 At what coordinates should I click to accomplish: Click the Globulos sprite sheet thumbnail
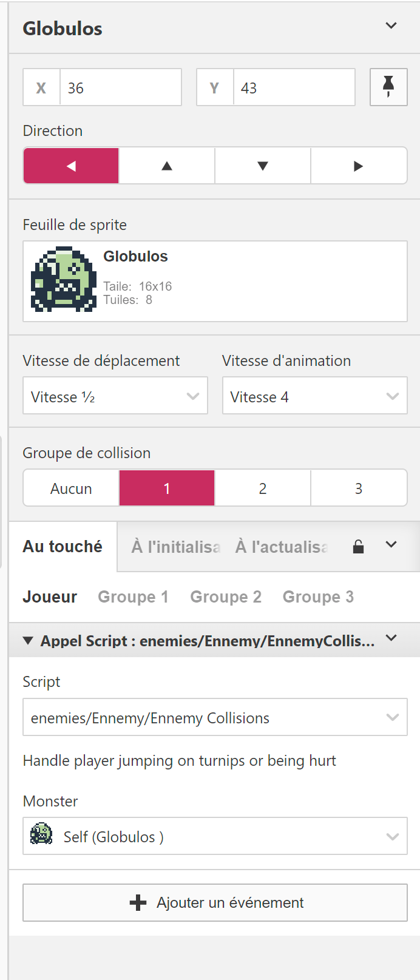pyautogui.click(x=64, y=279)
